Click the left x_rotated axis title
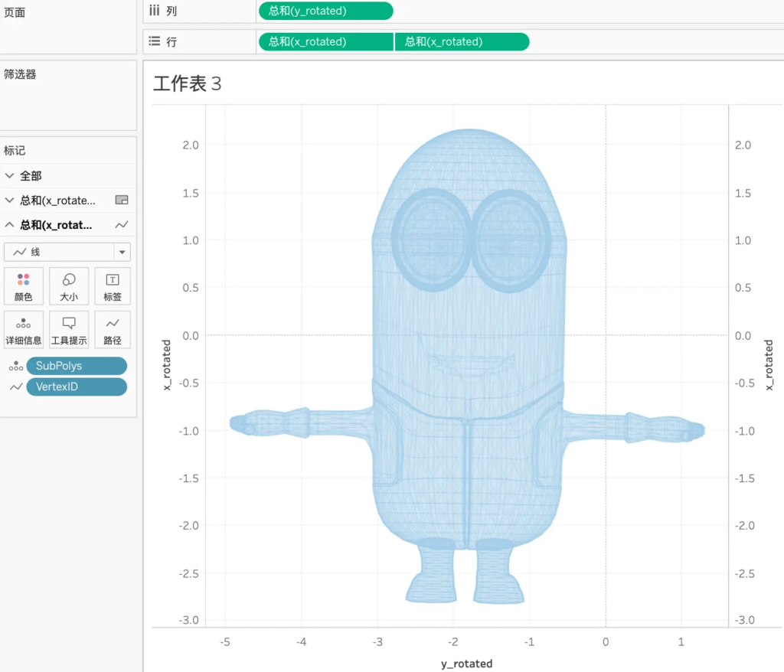 [166, 365]
